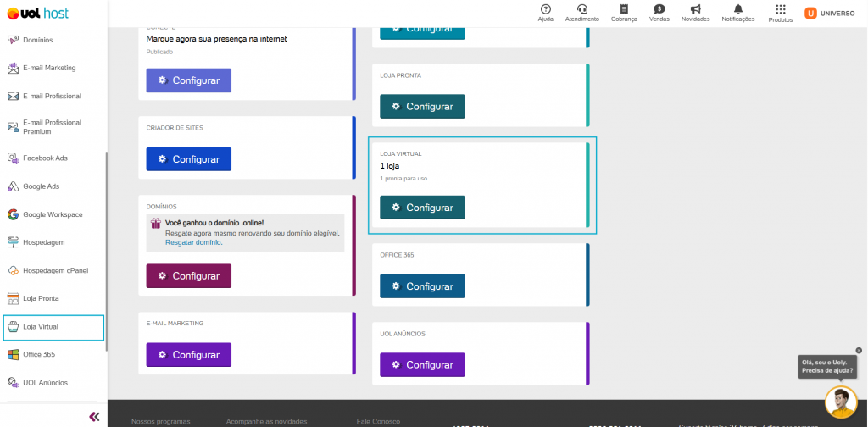Screen dimensions: 868x427
Task: Click Configurar in E-mail Marketing card
Action: pos(189,354)
